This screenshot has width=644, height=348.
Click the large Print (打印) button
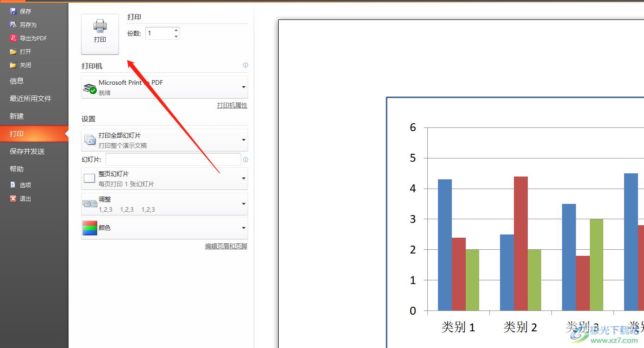(100, 34)
